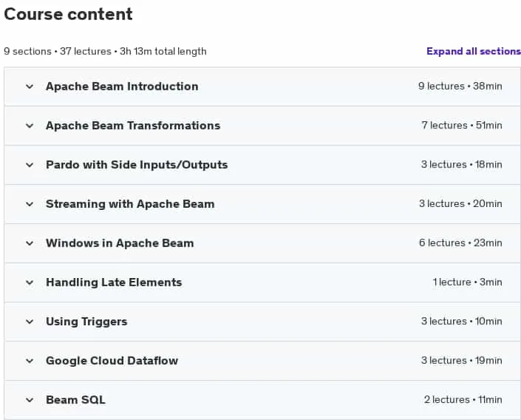Viewport: 521px width, 420px height.
Task: Expand chevron beside Using Triggers
Action: click(x=30, y=322)
